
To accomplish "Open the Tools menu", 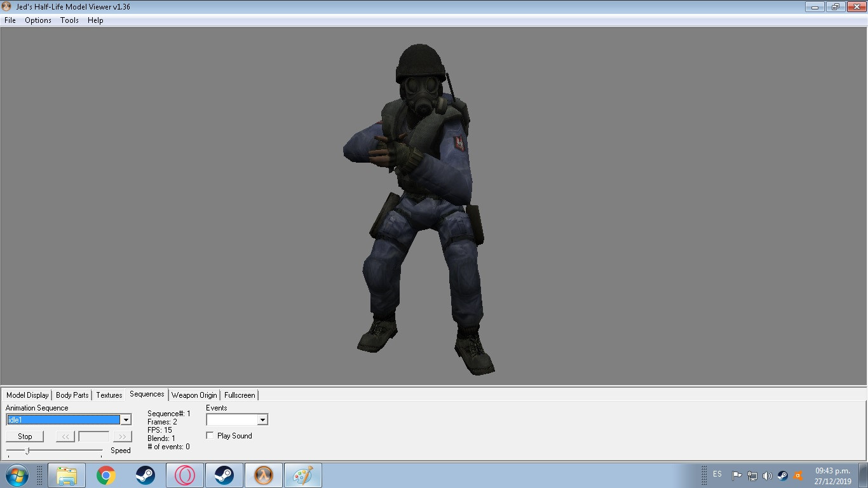I will click(x=69, y=20).
